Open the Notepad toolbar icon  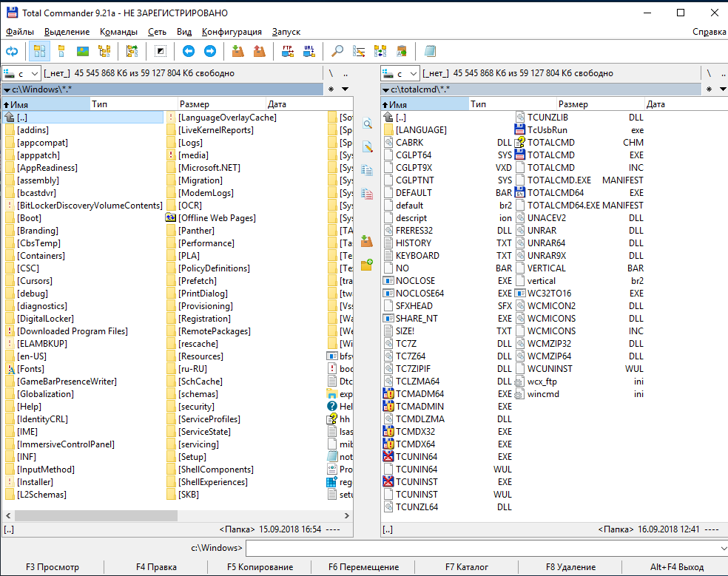[430, 51]
